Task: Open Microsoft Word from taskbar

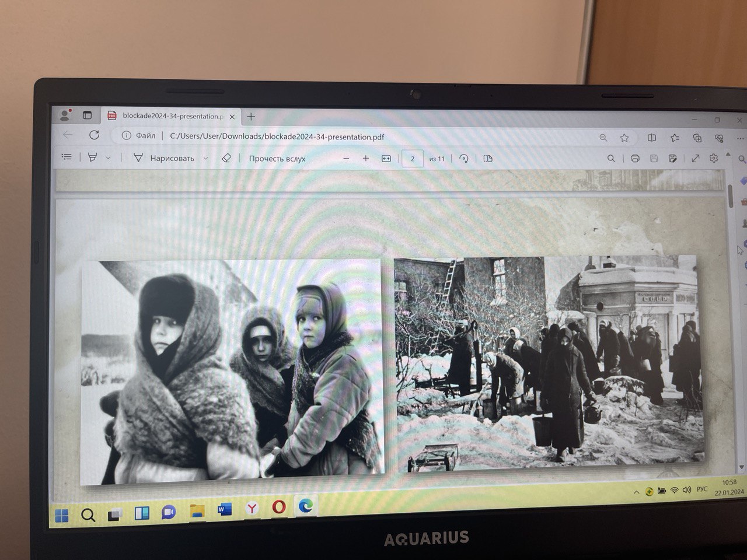Action: tap(225, 510)
